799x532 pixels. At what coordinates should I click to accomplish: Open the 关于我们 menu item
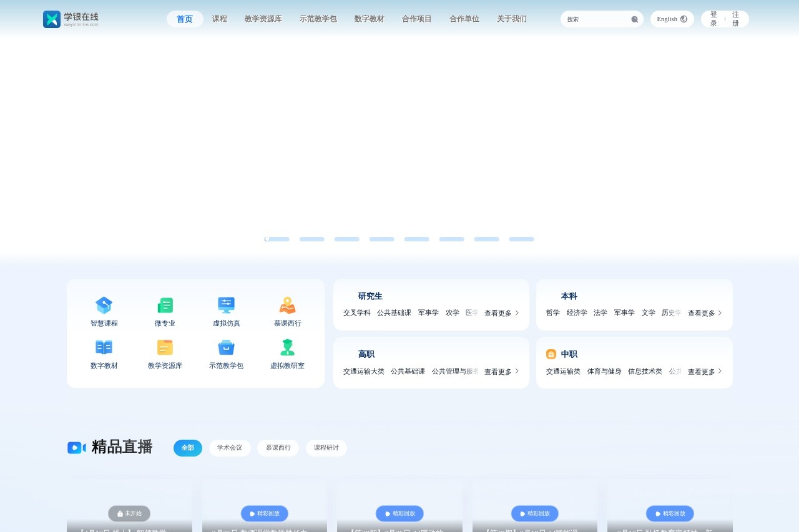(511, 19)
